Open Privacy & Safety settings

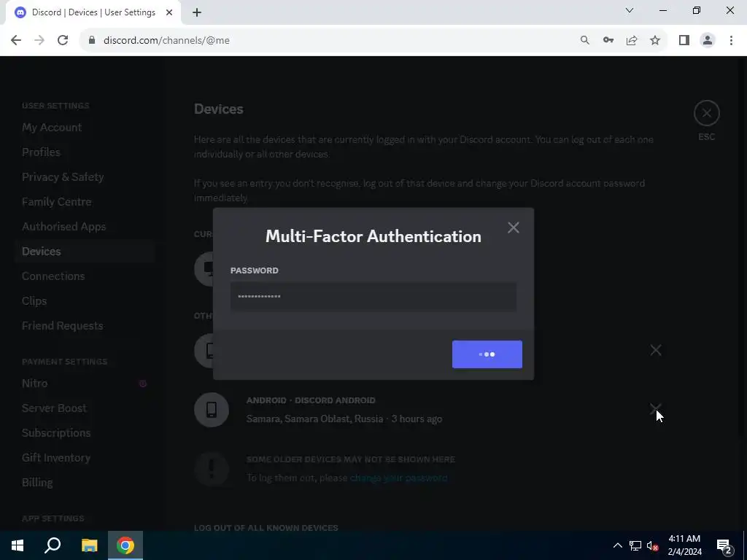63,177
